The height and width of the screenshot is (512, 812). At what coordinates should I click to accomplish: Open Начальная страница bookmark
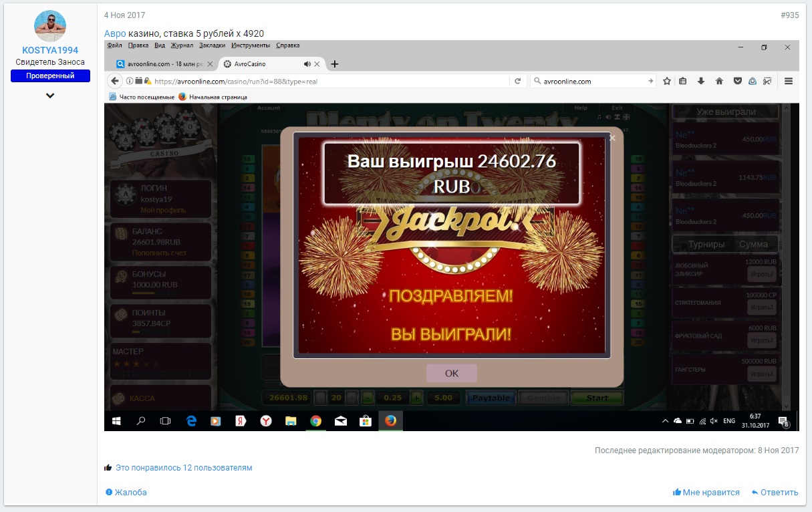point(213,97)
